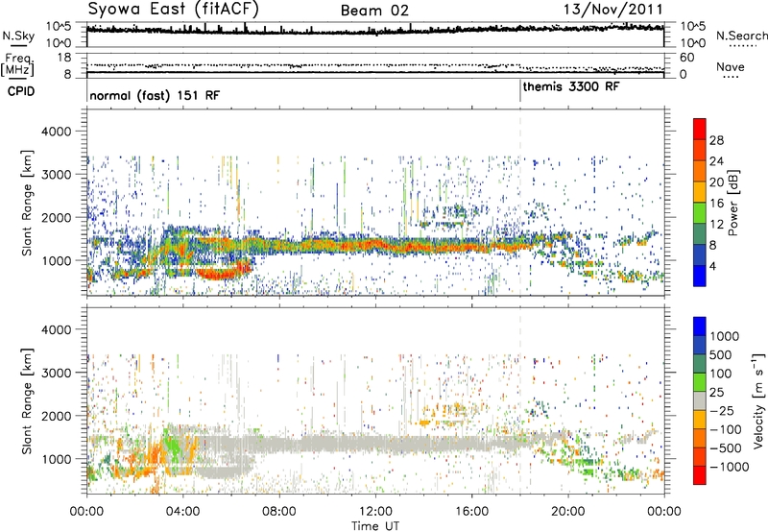Image resolution: width=768 pixels, height=532 pixels.
Task: Click the '08:00' time tick label
Action: pyautogui.click(x=278, y=512)
